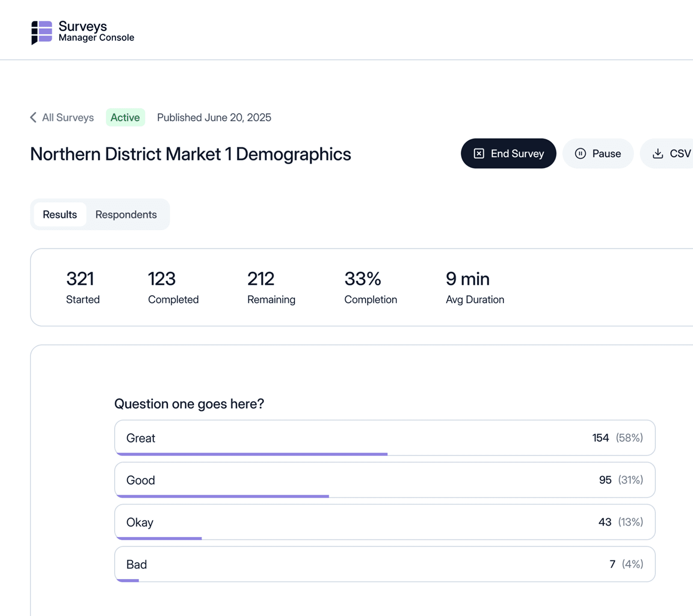Click the back chevron beside All Surveys
Image resolution: width=693 pixels, height=616 pixels.
click(33, 118)
